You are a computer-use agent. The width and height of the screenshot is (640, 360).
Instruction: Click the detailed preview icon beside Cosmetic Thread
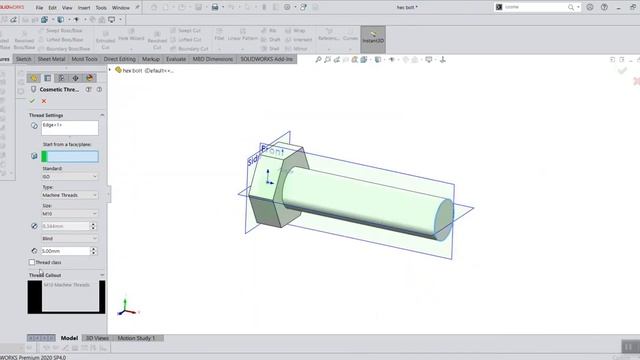(89, 89)
